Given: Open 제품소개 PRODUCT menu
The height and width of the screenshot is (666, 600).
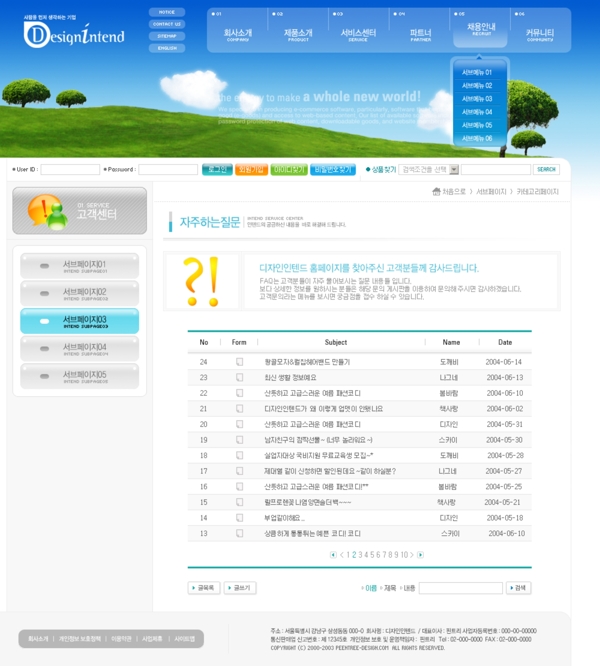Looking at the screenshot, I should pyautogui.click(x=298, y=34).
